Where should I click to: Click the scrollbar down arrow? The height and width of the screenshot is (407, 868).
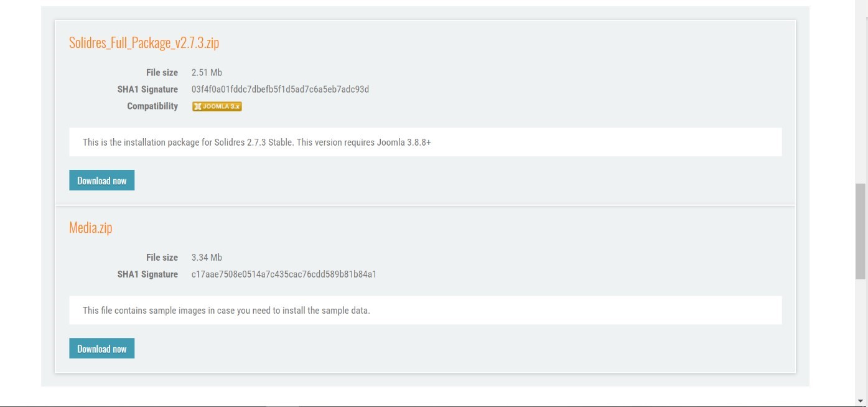coord(861,401)
